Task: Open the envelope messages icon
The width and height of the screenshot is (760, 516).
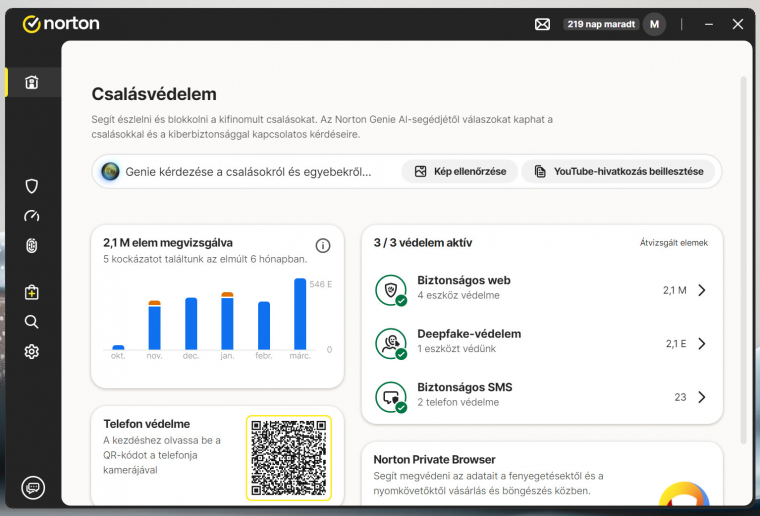Action: [542, 24]
